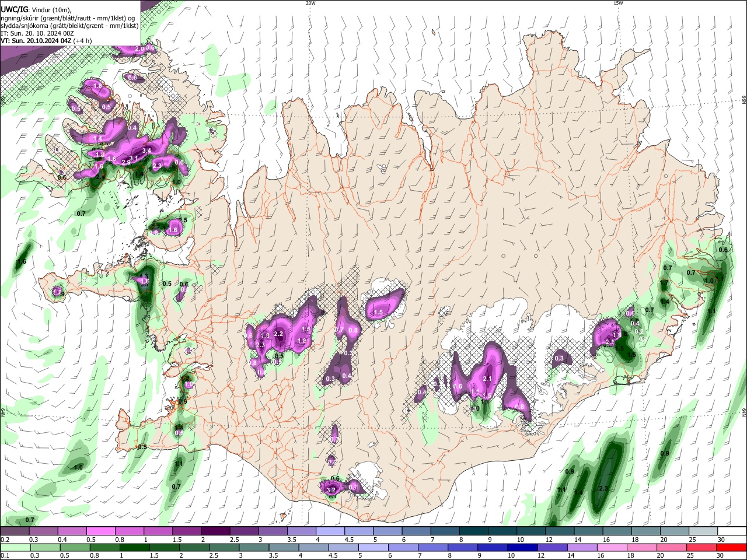Pick the 6 blue-grey swatch in top legend row
The width and height of the screenshot is (747, 560).
[417, 531]
